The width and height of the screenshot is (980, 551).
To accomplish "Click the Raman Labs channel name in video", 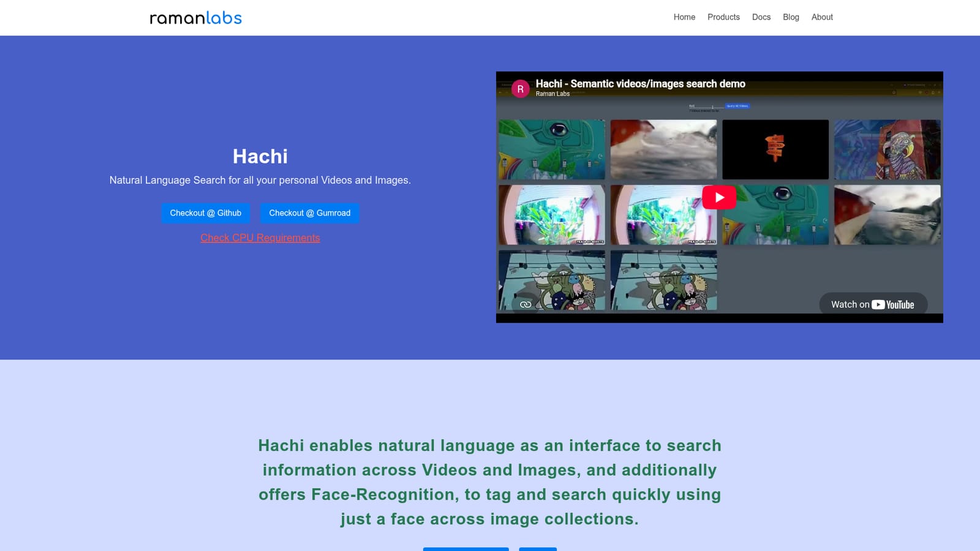I will click(x=552, y=94).
